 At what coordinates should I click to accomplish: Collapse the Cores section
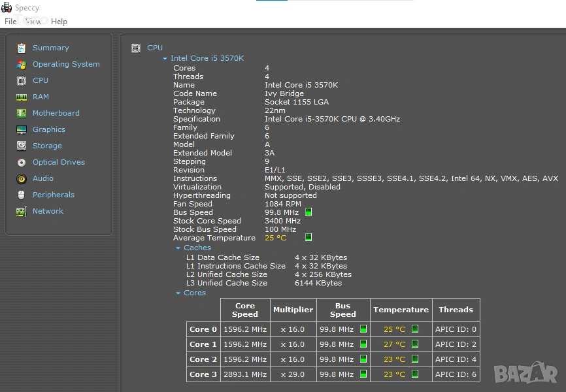(x=178, y=293)
